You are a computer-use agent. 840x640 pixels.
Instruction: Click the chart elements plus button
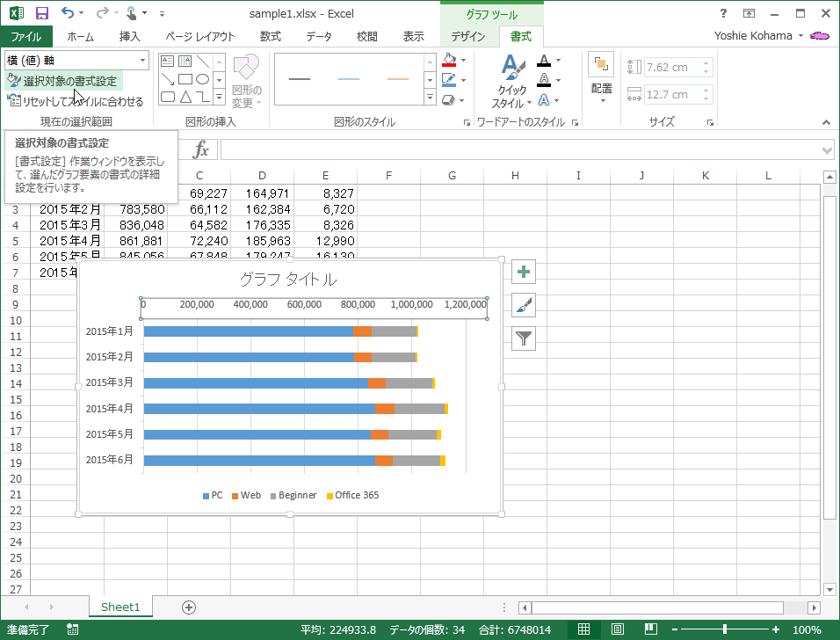[524, 272]
